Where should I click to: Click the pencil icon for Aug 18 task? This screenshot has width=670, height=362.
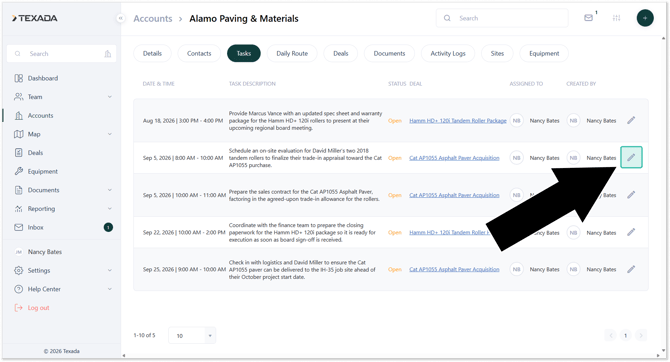[631, 121]
